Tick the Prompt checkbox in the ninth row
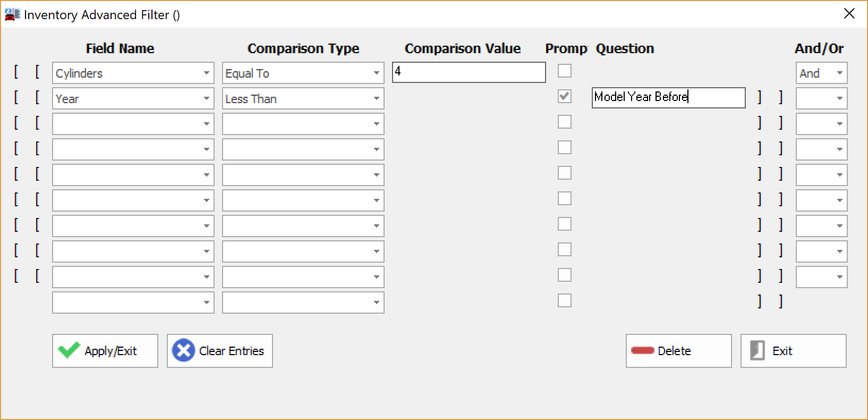The width and height of the screenshot is (868, 420). coord(565,275)
